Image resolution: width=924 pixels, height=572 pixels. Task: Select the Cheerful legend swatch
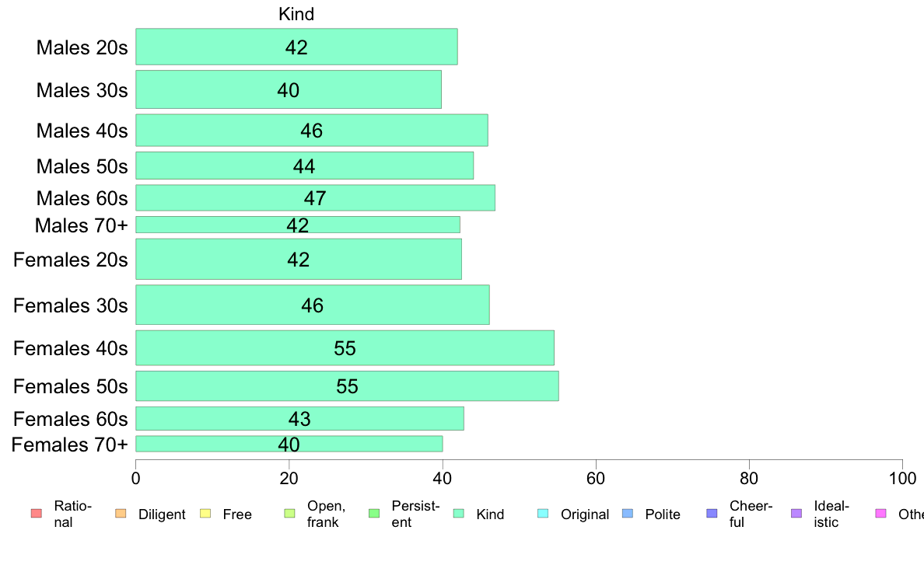click(x=712, y=514)
